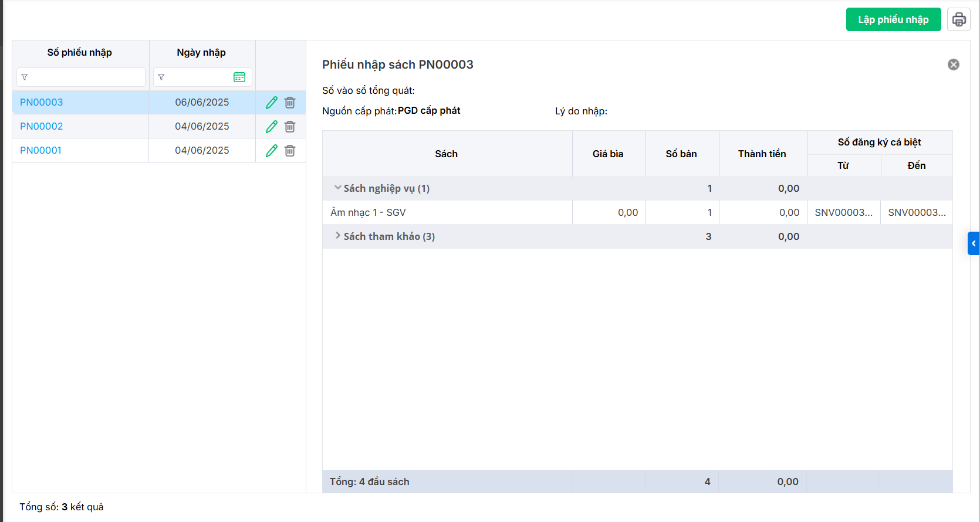Focus the Số phiếu nhập filter input

pyautogui.click(x=81, y=77)
